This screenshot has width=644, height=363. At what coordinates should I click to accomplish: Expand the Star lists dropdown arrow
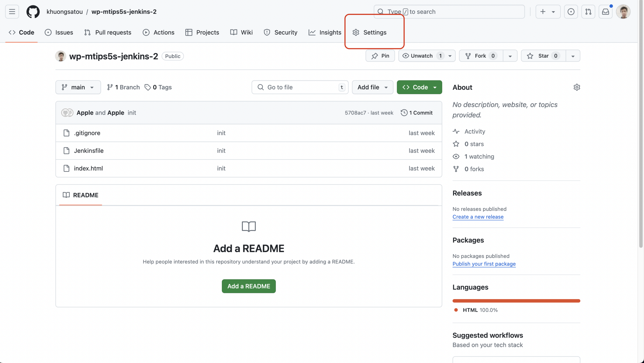tap(573, 56)
